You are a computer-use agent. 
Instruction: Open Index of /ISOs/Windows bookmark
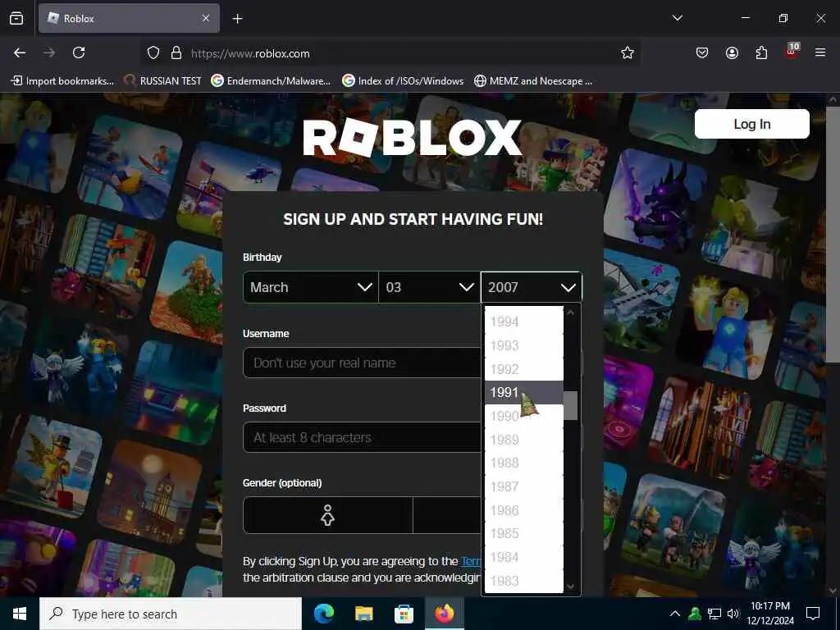pyautogui.click(x=403, y=81)
